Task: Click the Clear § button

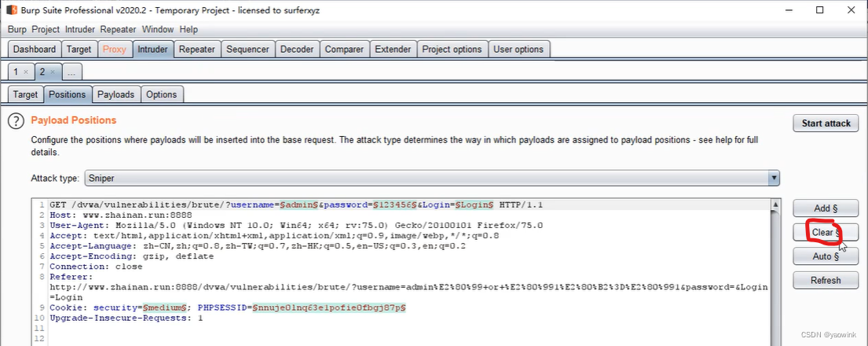Action: coord(826,232)
